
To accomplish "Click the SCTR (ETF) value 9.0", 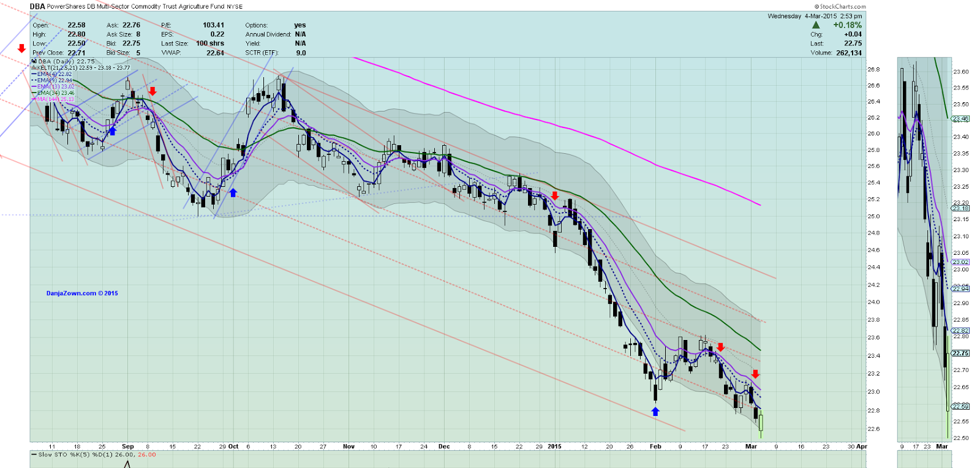I will (x=301, y=53).
